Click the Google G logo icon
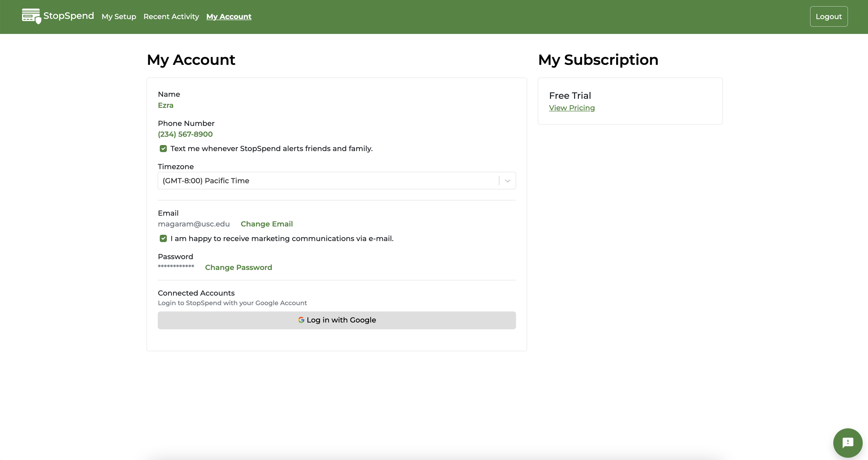The height and width of the screenshot is (460, 868). pyautogui.click(x=301, y=320)
